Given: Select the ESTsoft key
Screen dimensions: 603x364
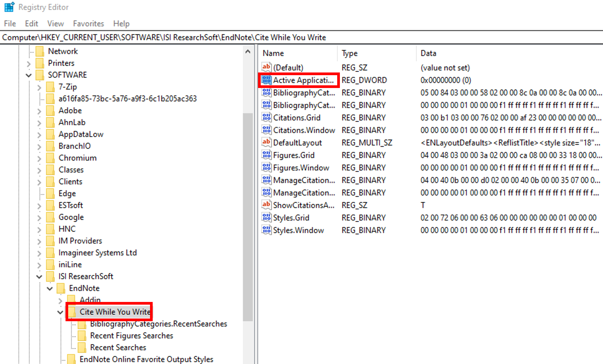Looking at the screenshot, I should tap(71, 205).
